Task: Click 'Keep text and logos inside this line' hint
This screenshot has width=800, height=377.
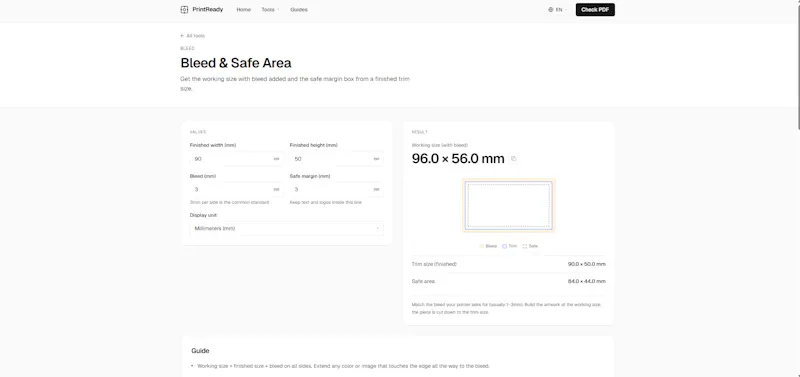Action: tap(326, 203)
